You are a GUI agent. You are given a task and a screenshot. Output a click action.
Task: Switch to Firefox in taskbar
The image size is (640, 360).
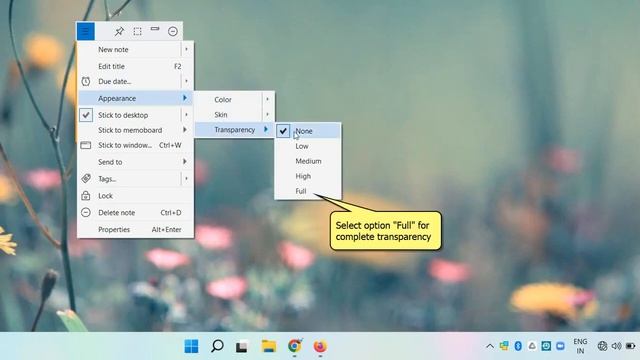point(320,346)
